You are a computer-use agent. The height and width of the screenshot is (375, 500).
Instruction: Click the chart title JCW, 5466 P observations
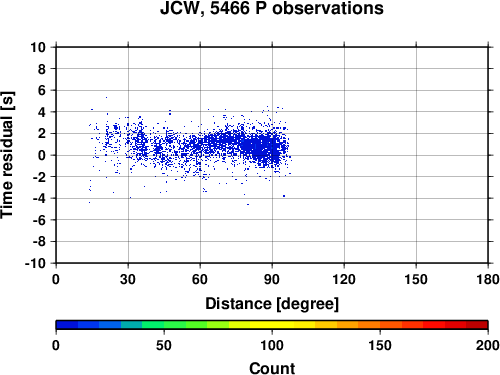click(272, 8)
